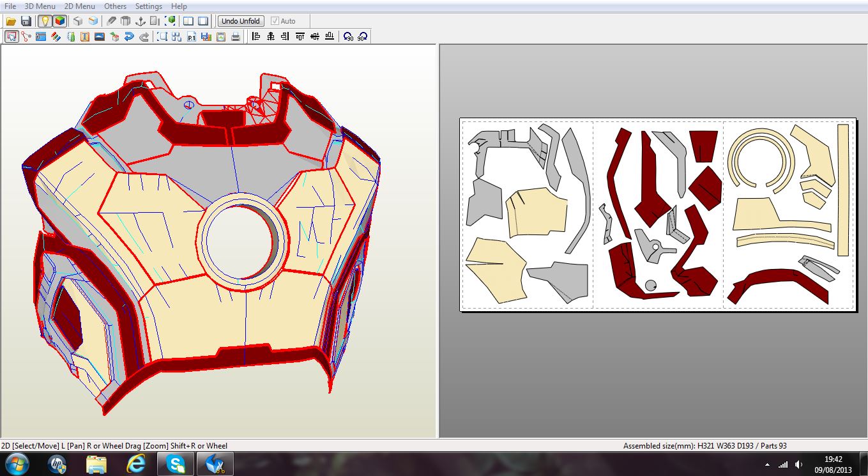The height and width of the screenshot is (476, 868).
Task: Open the Others menu
Action: pyautogui.click(x=116, y=6)
